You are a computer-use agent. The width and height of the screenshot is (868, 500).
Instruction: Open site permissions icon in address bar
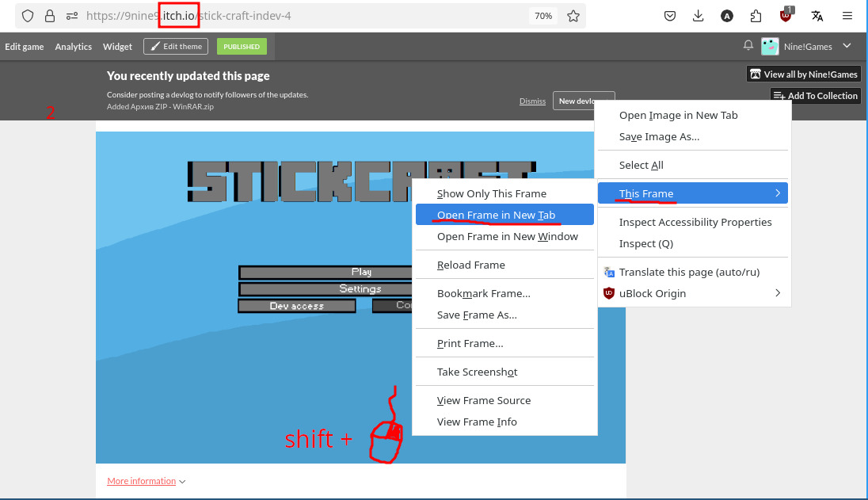[72, 16]
